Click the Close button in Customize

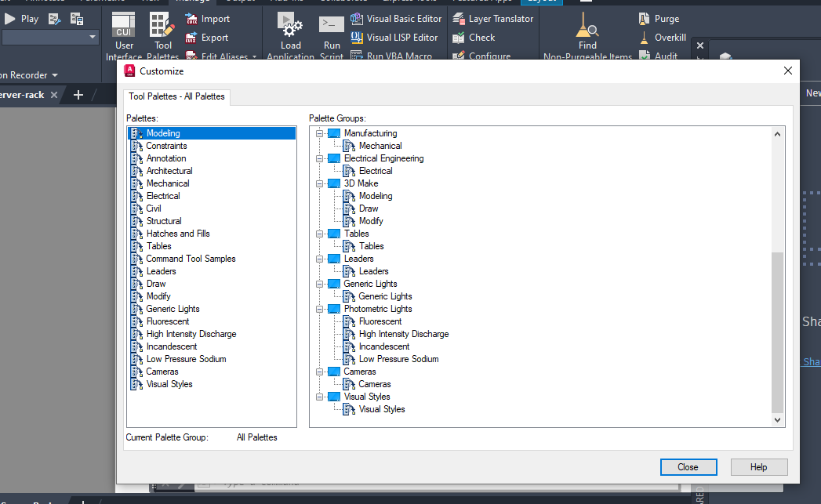688,467
